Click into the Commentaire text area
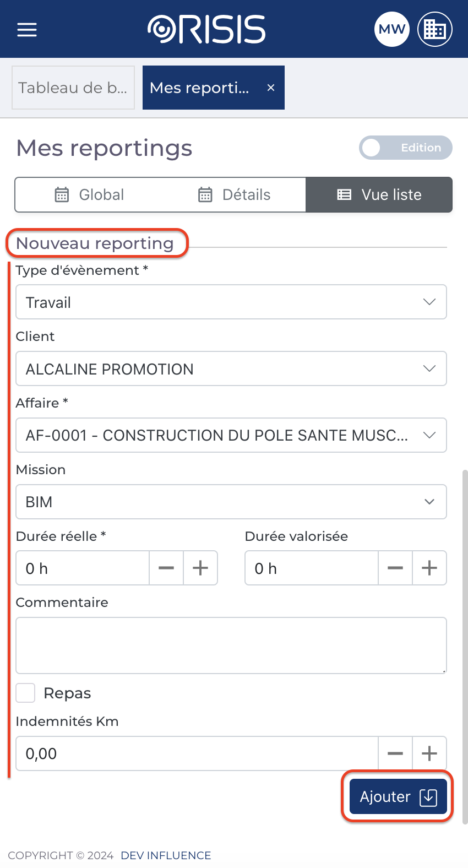468x868 pixels. tap(231, 645)
